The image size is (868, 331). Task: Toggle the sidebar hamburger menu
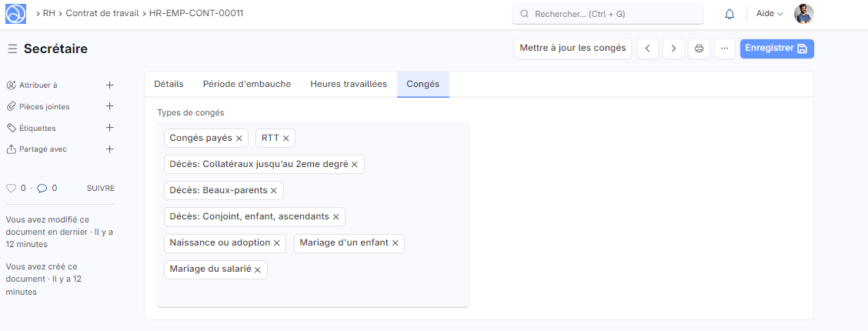point(12,49)
